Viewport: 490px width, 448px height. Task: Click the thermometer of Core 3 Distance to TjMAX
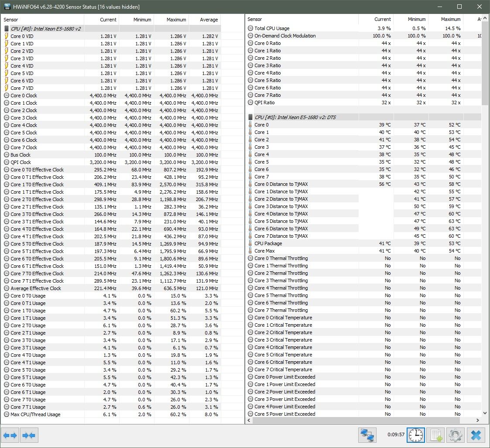tap(250, 206)
